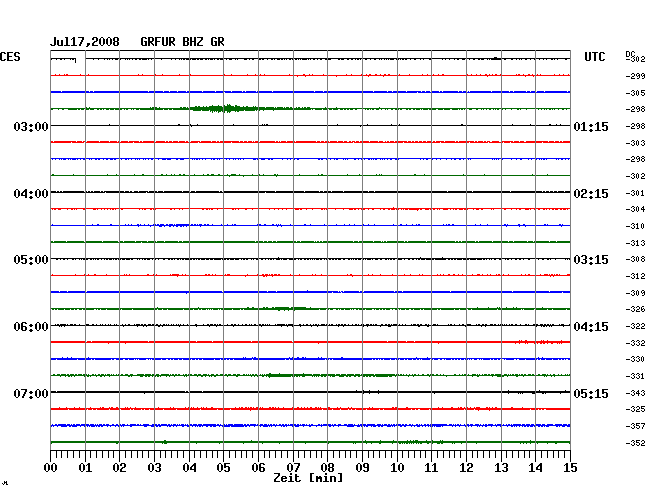Click minute label 02 on time axis

[x=119, y=468]
